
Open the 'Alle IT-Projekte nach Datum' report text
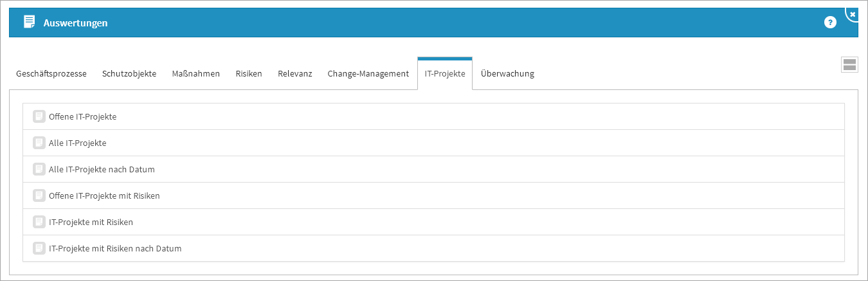click(102, 169)
